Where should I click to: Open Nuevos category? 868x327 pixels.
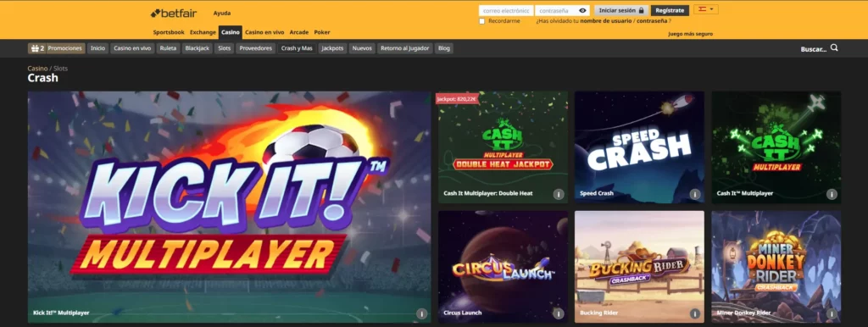(362, 48)
